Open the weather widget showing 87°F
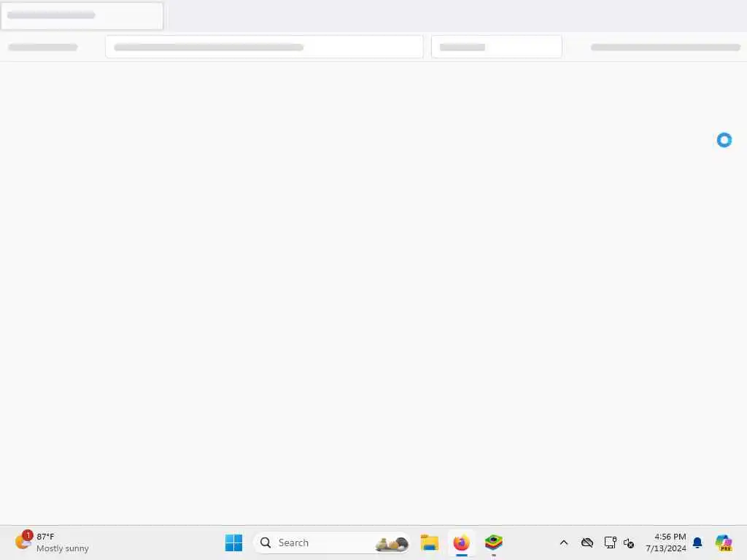 pos(52,542)
